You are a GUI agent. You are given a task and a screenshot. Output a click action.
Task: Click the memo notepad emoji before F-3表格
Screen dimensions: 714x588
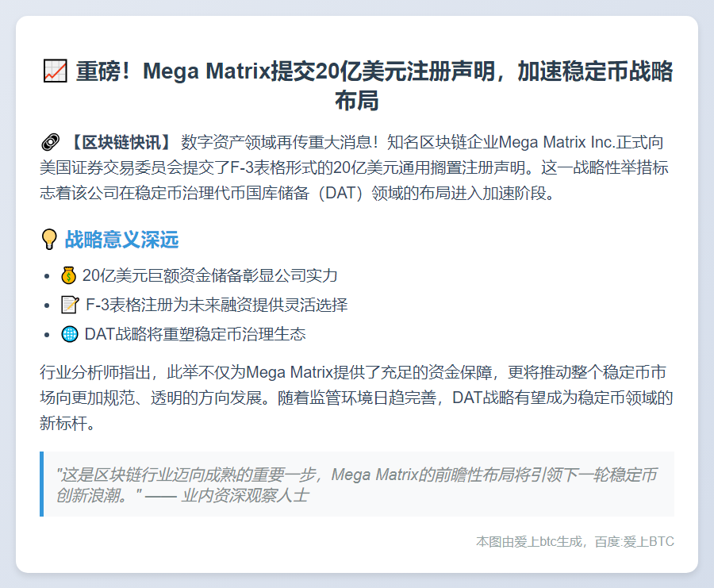(70, 305)
